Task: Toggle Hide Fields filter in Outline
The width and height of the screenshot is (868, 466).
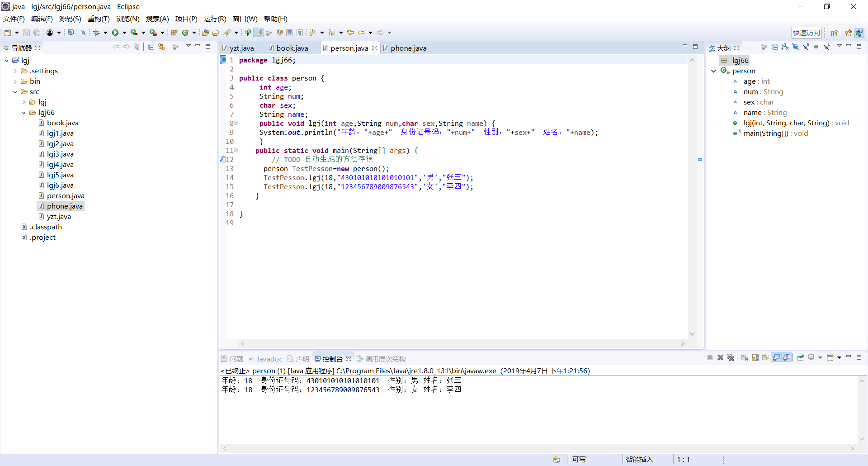Action: (x=795, y=47)
